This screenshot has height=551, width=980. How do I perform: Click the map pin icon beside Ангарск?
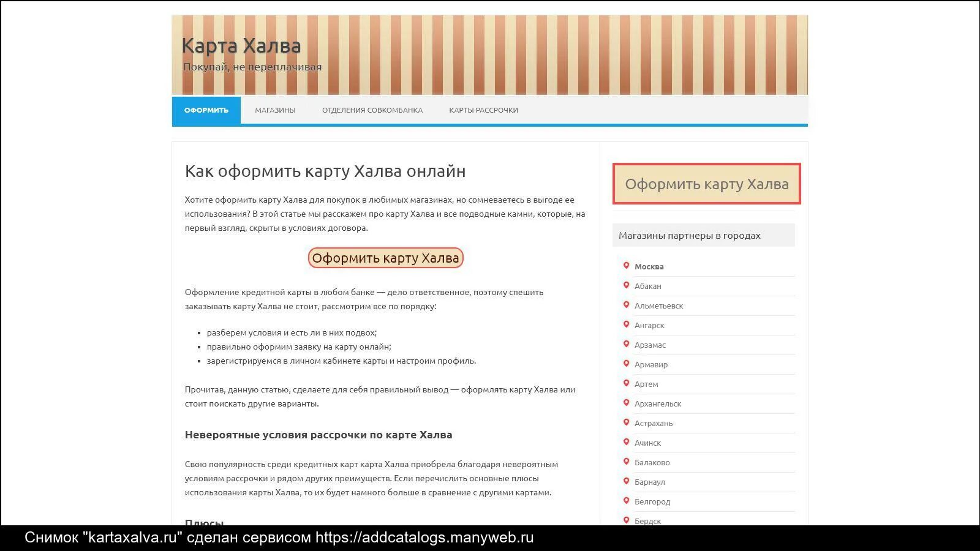point(626,324)
